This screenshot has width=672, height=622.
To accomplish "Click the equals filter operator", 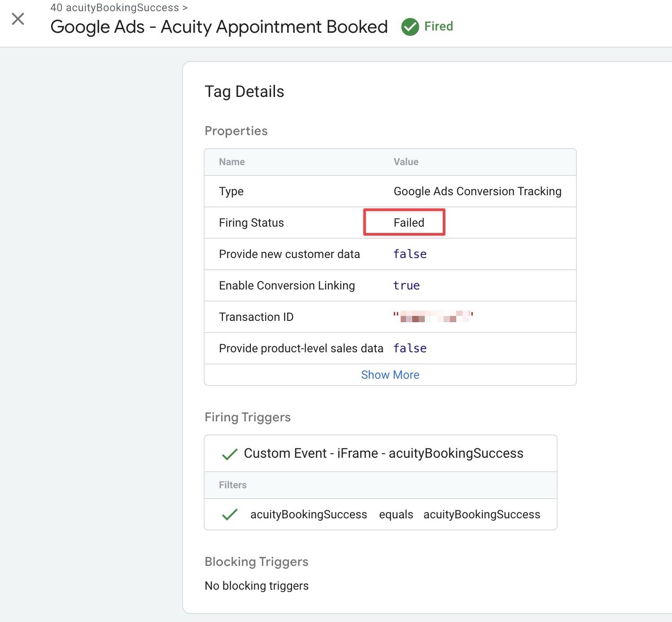I will (396, 514).
